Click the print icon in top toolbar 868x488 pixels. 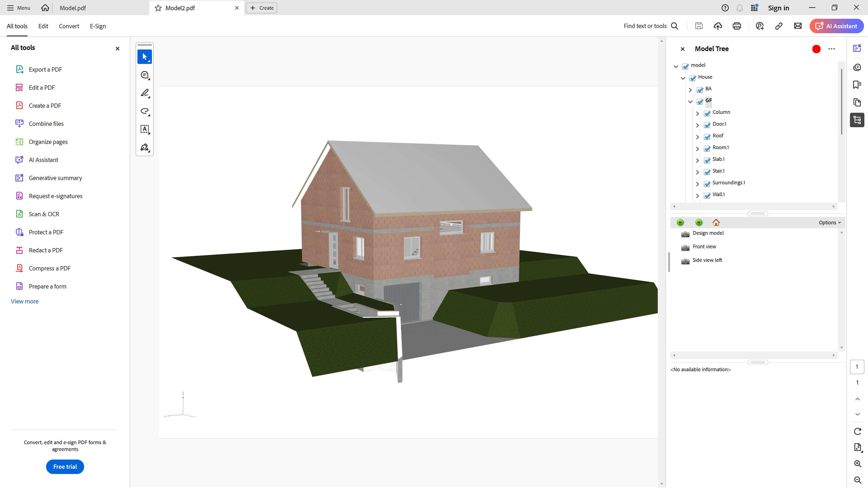[737, 26]
